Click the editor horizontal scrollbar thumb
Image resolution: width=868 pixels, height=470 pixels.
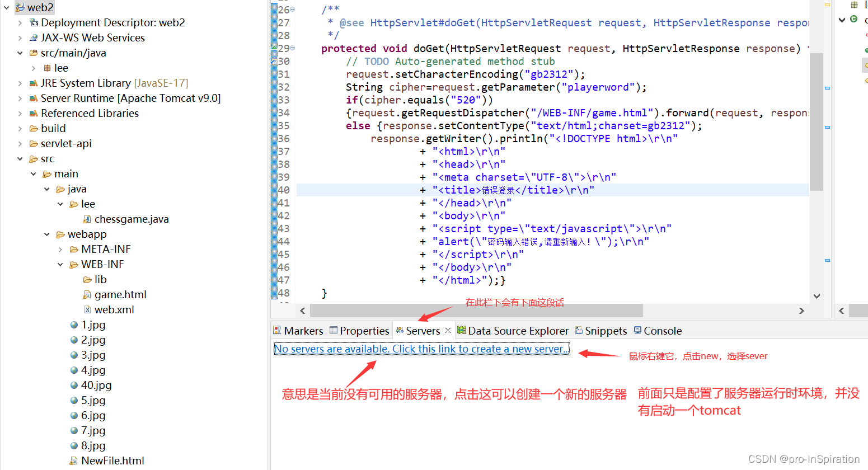coord(476,311)
